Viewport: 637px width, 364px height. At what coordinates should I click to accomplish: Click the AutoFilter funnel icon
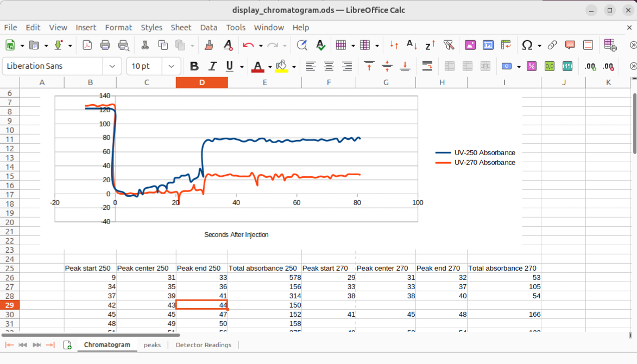(x=448, y=46)
